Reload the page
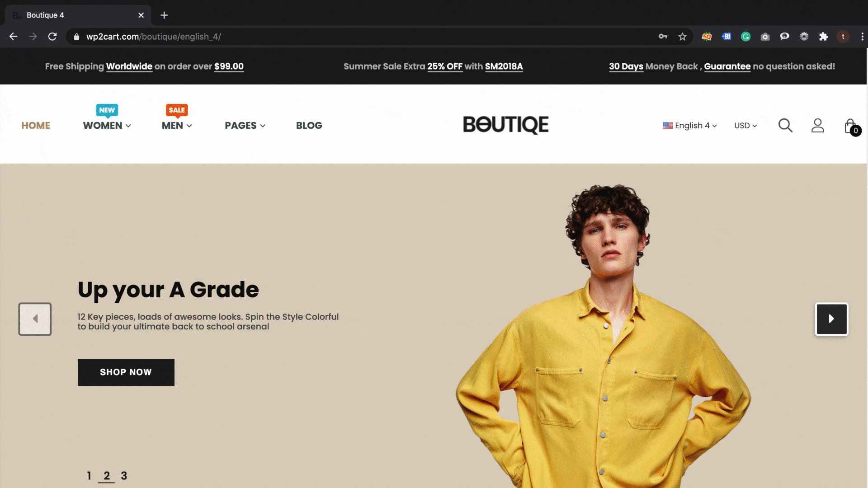This screenshot has height=488, width=868. point(52,37)
